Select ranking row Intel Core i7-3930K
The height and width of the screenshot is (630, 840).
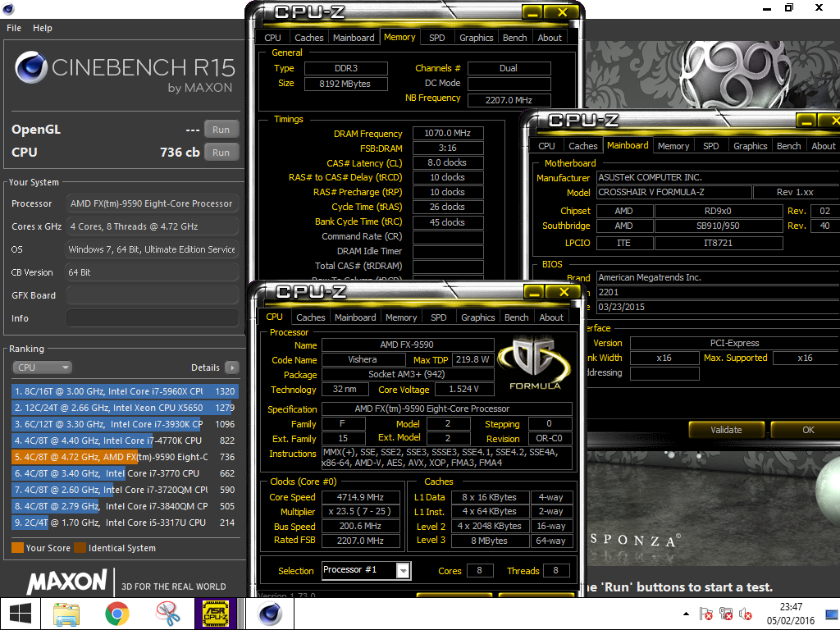(x=125, y=424)
